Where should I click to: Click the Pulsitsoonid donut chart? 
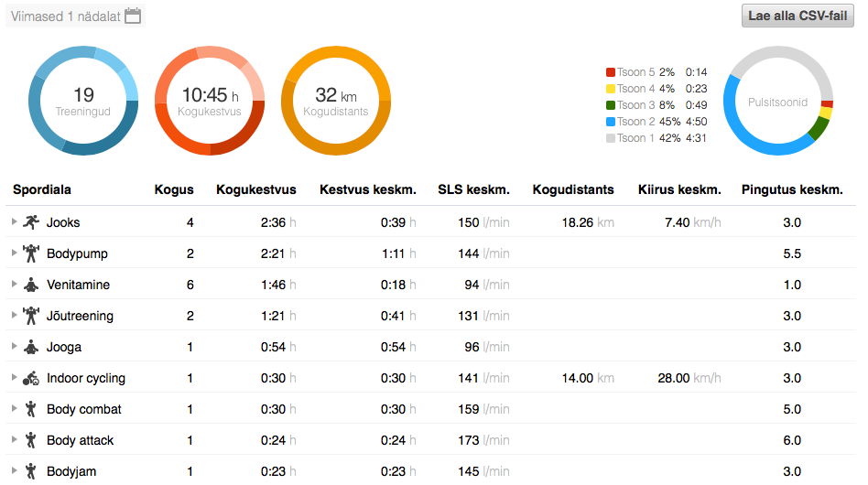point(777,102)
